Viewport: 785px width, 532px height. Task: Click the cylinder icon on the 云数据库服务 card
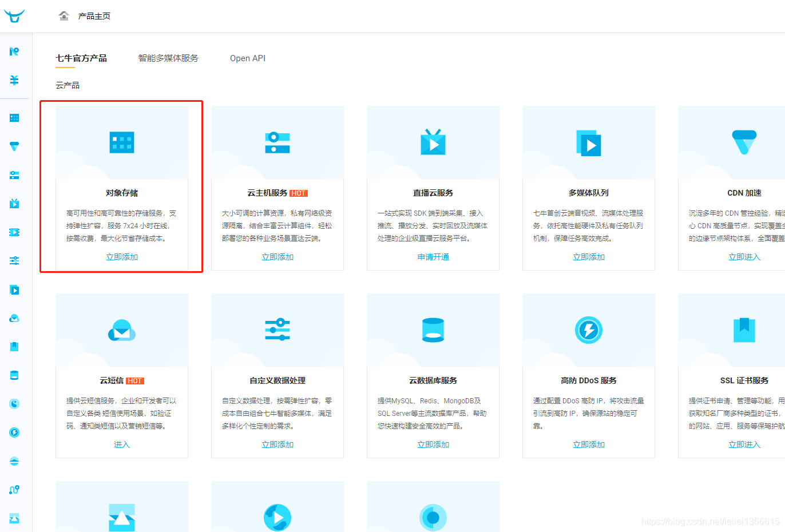click(x=433, y=330)
